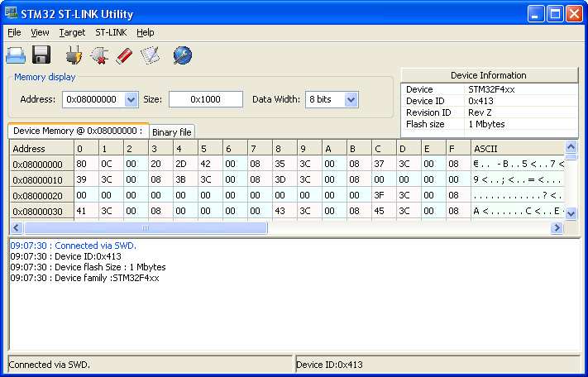
Task: Select row address 0x08000000
Action: tap(41, 165)
